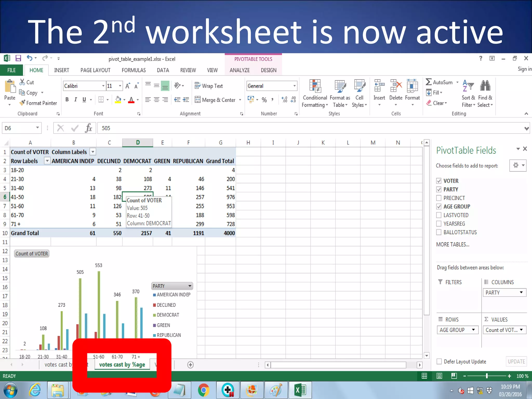Screen dimensions: 532x399
Task: Click the Name Box showing D6
Action: (22, 128)
